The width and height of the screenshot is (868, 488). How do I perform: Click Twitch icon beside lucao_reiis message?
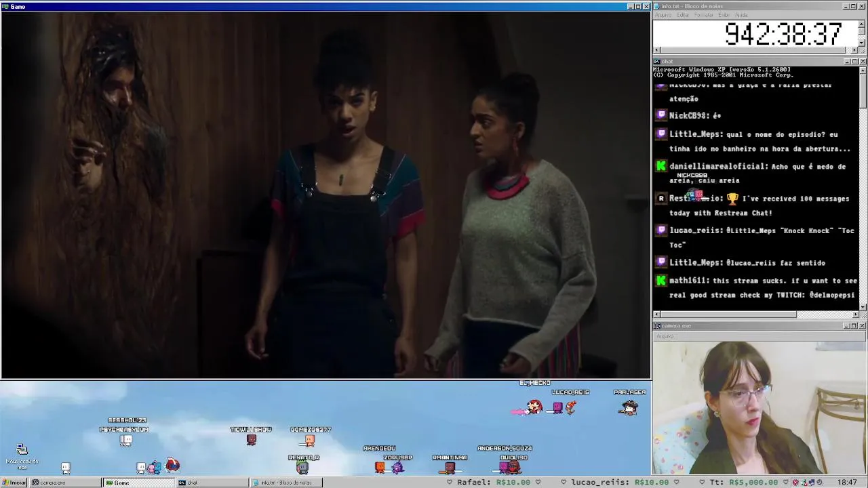pyautogui.click(x=661, y=230)
